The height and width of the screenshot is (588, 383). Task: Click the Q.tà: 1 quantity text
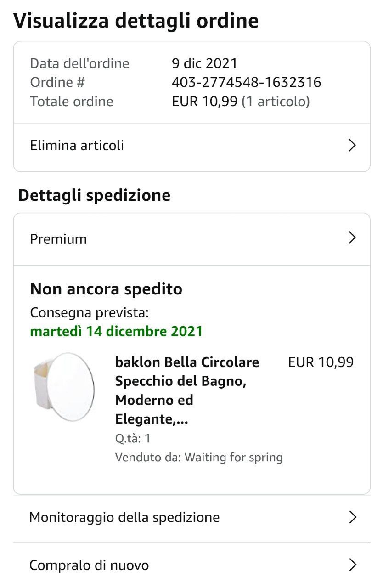(x=133, y=438)
